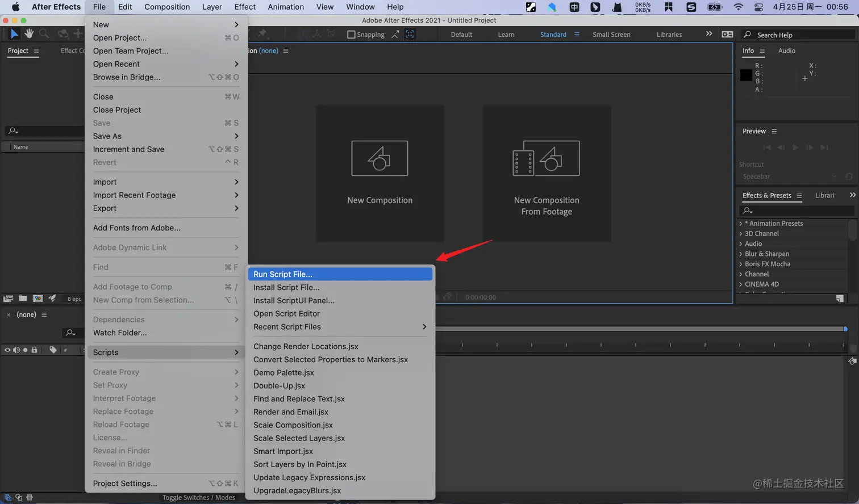Click the Last Frame preview button
Image resolution: width=859 pixels, height=504 pixels.
tap(824, 148)
